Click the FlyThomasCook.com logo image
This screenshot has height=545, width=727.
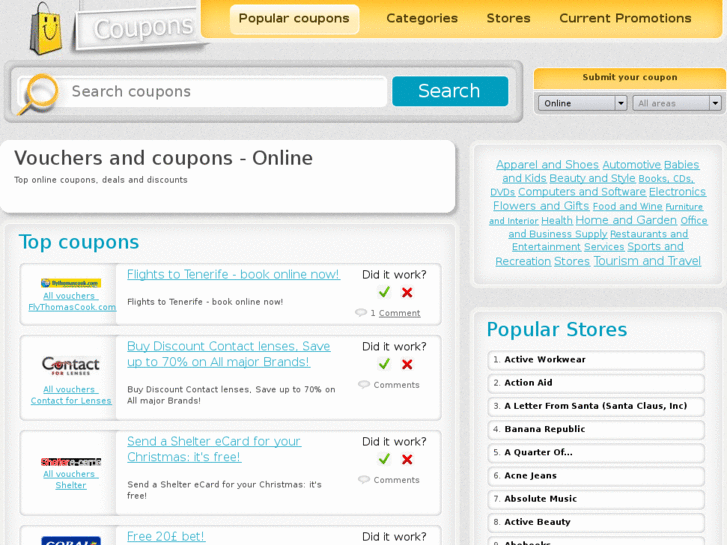tap(70, 283)
